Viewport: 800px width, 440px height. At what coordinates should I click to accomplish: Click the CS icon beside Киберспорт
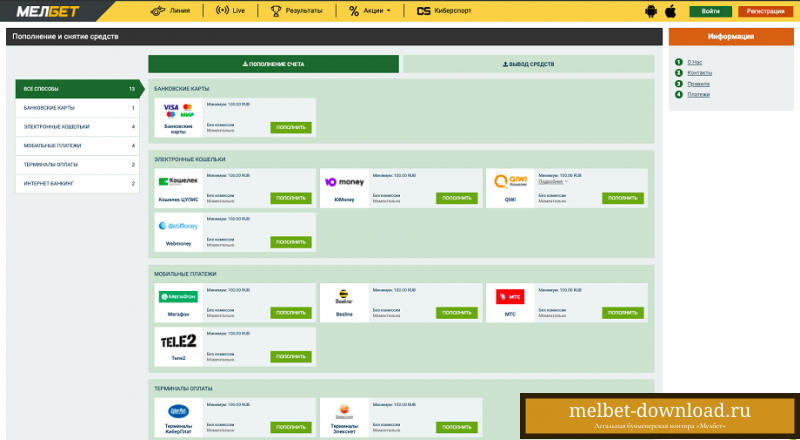click(x=423, y=11)
